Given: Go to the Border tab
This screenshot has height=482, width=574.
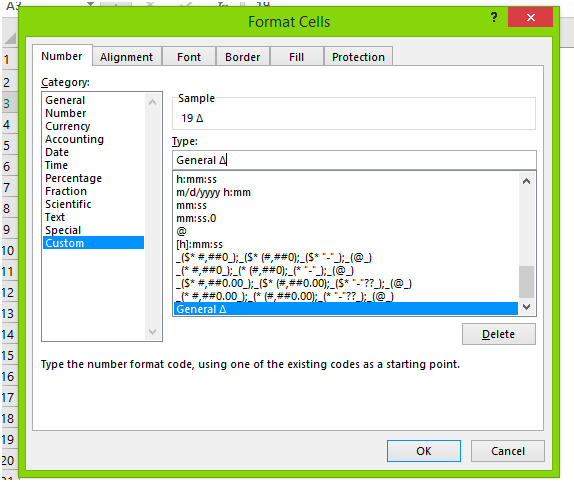Looking at the screenshot, I should (243, 57).
